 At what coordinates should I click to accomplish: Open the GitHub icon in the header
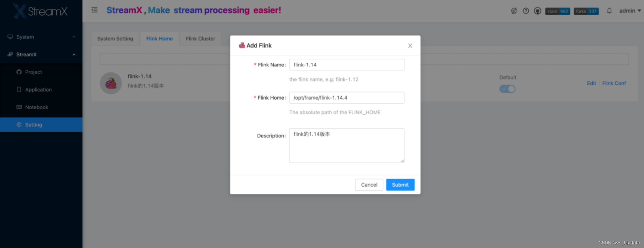coord(538,11)
